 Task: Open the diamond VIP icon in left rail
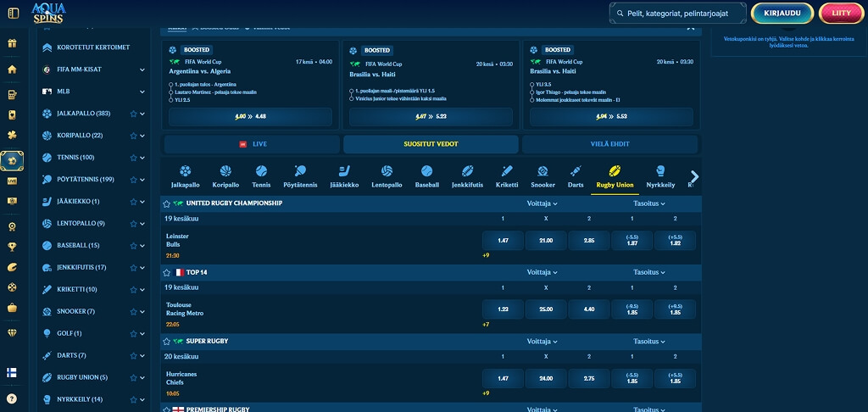[x=12, y=332]
